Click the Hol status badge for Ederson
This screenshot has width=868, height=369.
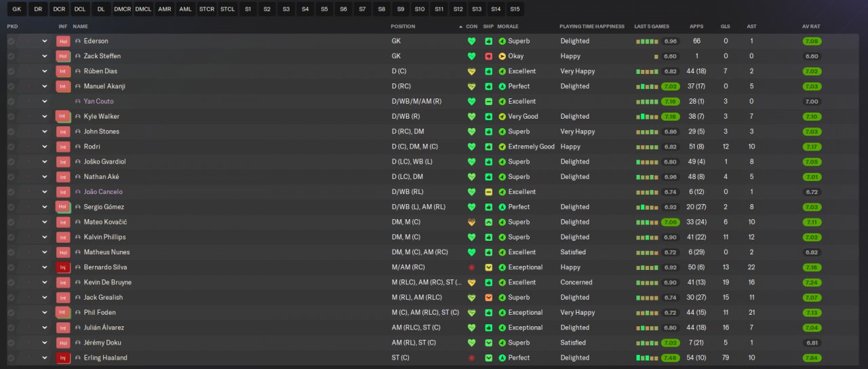coord(63,41)
